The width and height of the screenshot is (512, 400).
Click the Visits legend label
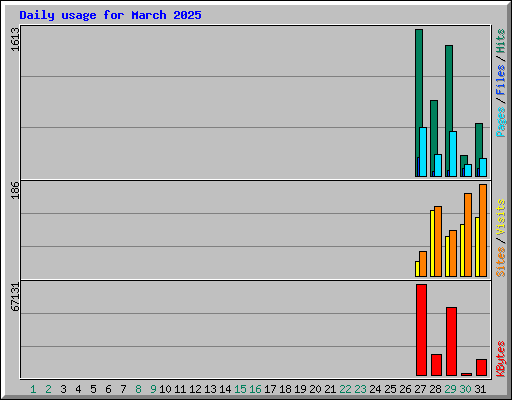(500, 218)
